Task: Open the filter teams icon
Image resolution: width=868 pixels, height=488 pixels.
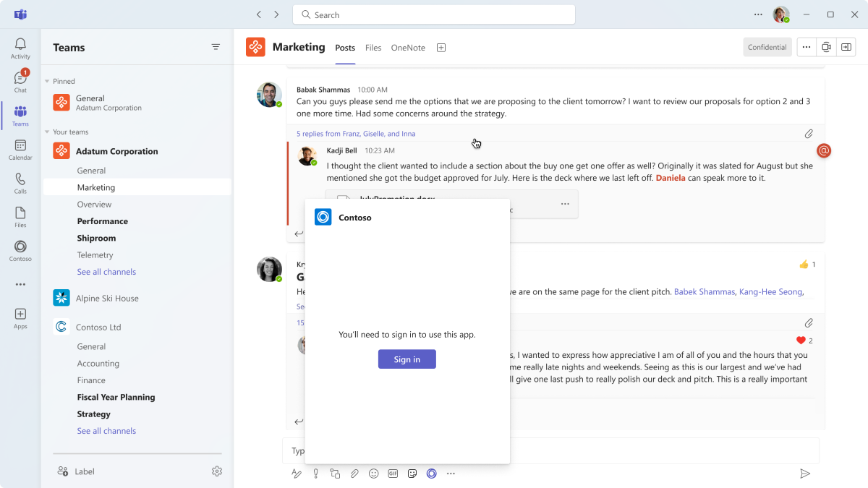Action: [x=216, y=47]
